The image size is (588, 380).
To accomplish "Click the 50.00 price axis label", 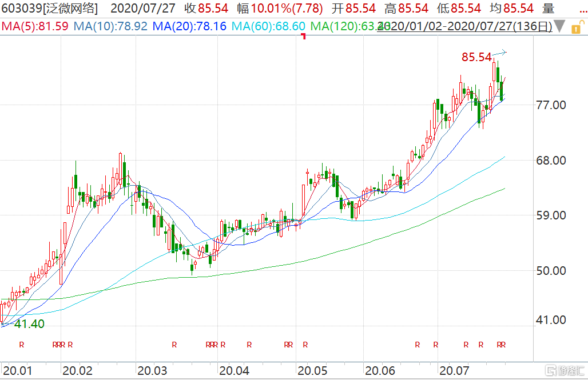I will coord(551,271).
